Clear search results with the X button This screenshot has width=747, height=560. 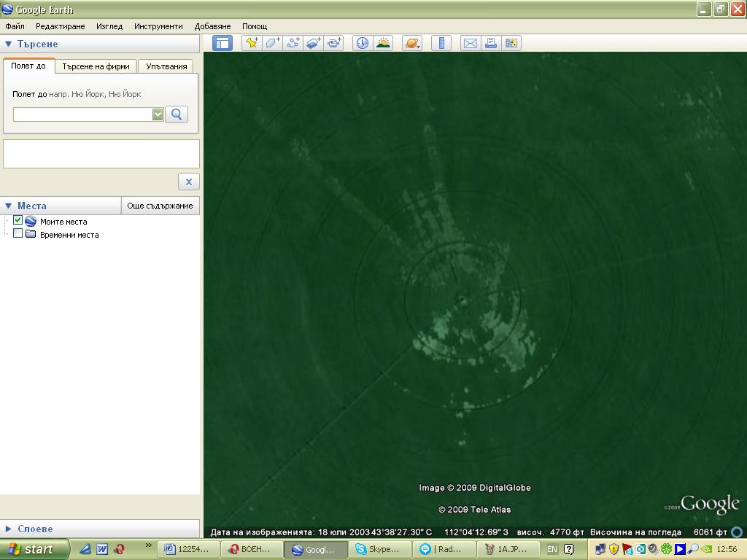(x=189, y=182)
